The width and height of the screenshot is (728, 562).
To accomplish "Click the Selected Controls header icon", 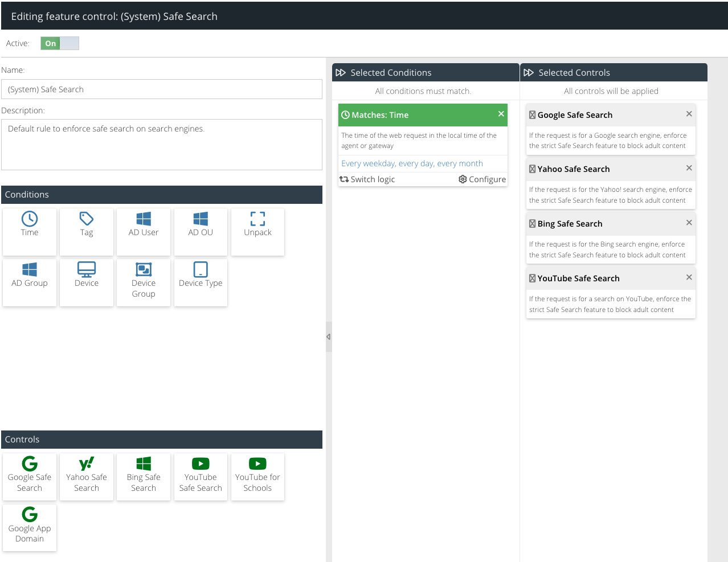I will (529, 72).
